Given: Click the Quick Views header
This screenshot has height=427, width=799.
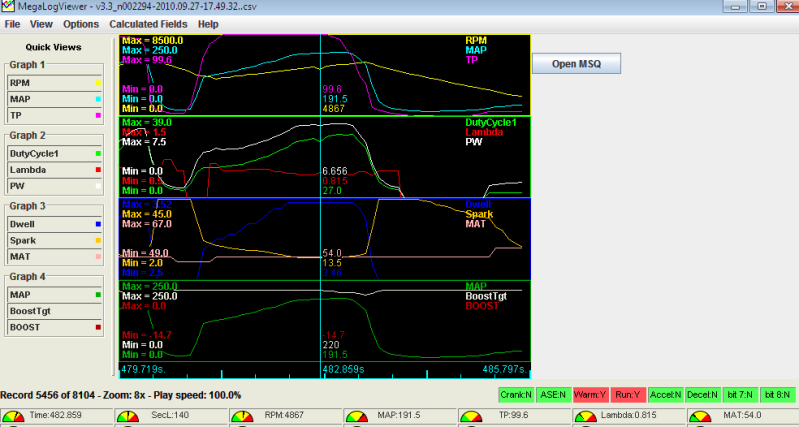Looking at the screenshot, I should click(53, 46).
